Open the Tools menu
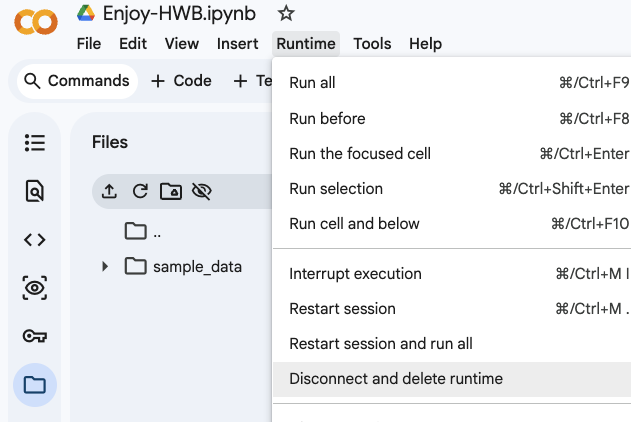 (372, 44)
